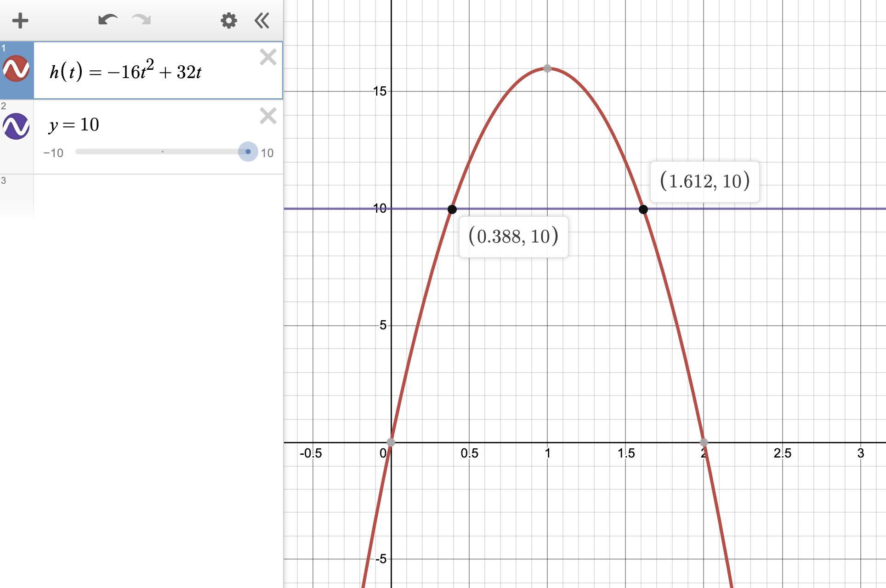This screenshot has width=886, height=588.
Task: Hide the red h(t) parabola graph
Action: (x=16, y=69)
